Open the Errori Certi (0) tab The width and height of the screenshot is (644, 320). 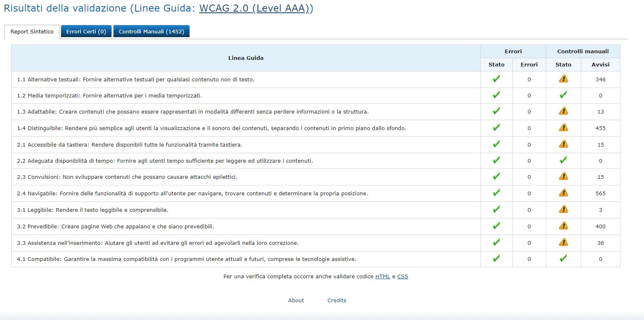86,31
